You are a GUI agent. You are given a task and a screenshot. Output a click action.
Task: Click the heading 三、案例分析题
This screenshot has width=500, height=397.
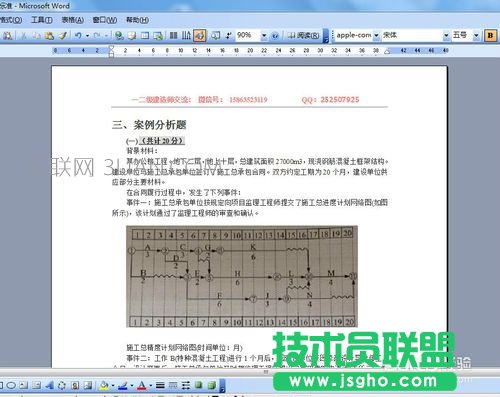pos(149,125)
